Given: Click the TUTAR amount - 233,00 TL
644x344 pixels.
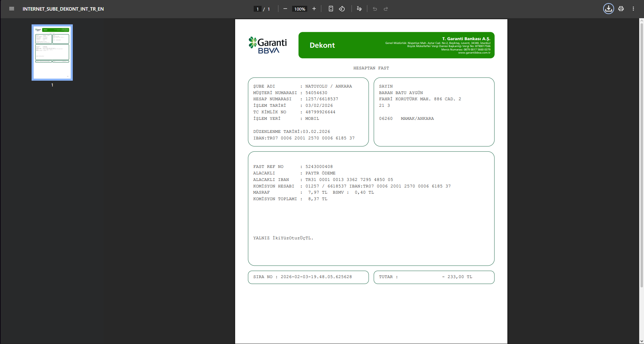Looking at the screenshot, I should [457, 277].
